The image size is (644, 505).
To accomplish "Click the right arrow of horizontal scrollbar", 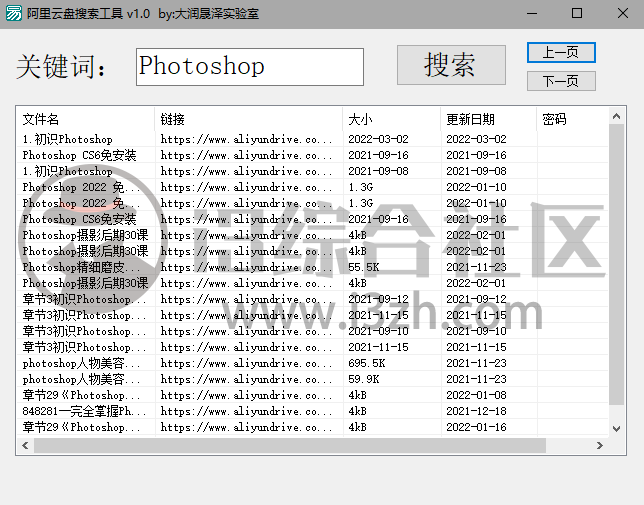I will tap(600, 445).
